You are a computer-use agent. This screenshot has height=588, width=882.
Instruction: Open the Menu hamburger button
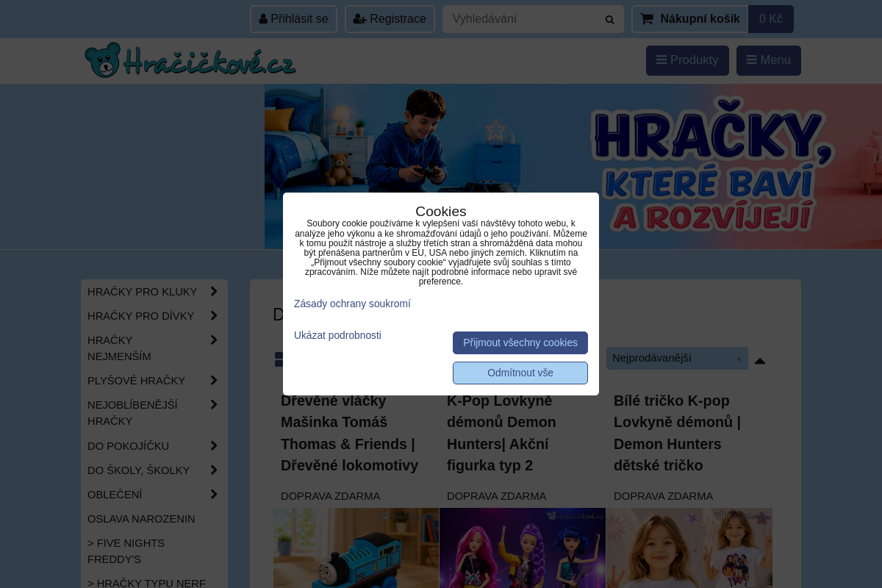(769, 60)
